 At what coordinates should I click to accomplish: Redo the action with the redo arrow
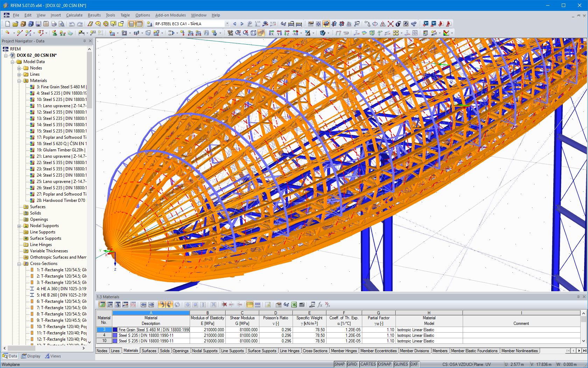80,24
